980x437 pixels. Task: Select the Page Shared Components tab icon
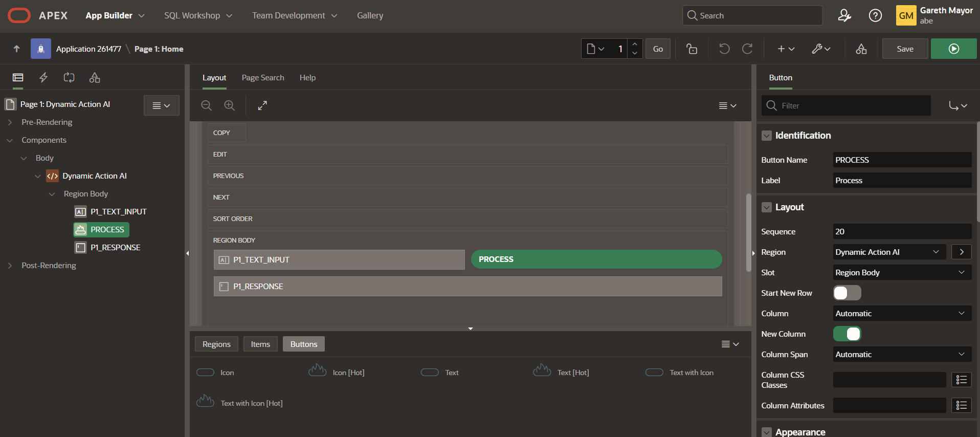pos(95,77)
